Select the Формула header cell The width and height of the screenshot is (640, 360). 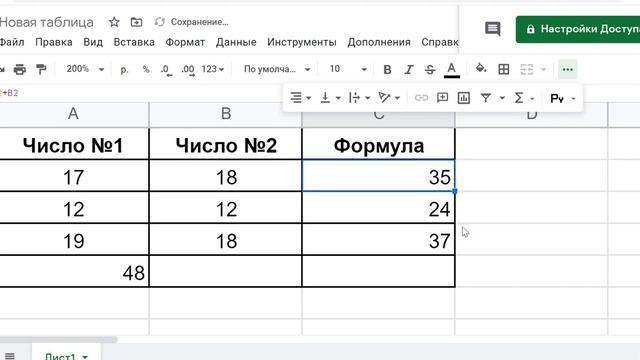[378, 145]
